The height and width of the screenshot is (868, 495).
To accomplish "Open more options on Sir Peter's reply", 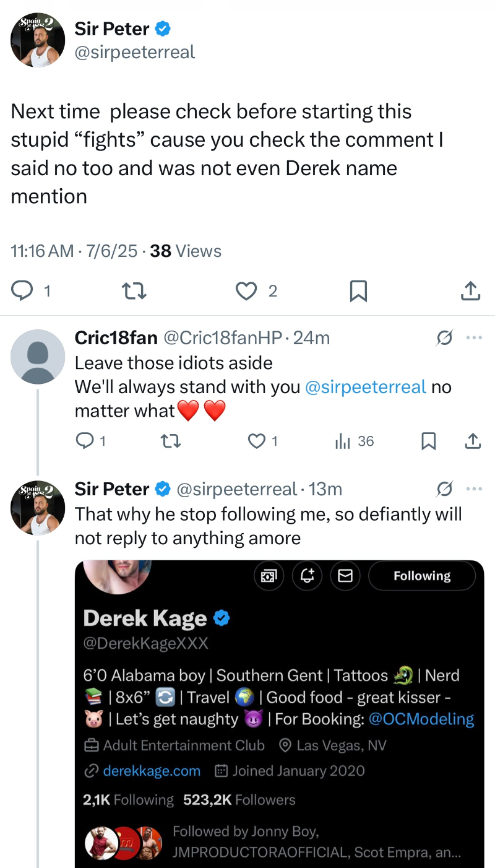I will 474,489.
